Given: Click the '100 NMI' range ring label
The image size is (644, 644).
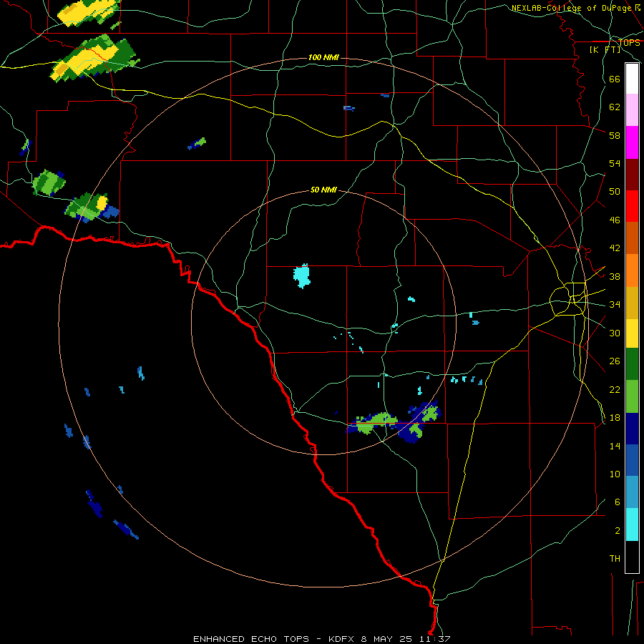Looking at the screenshot, I should [323, 57].
